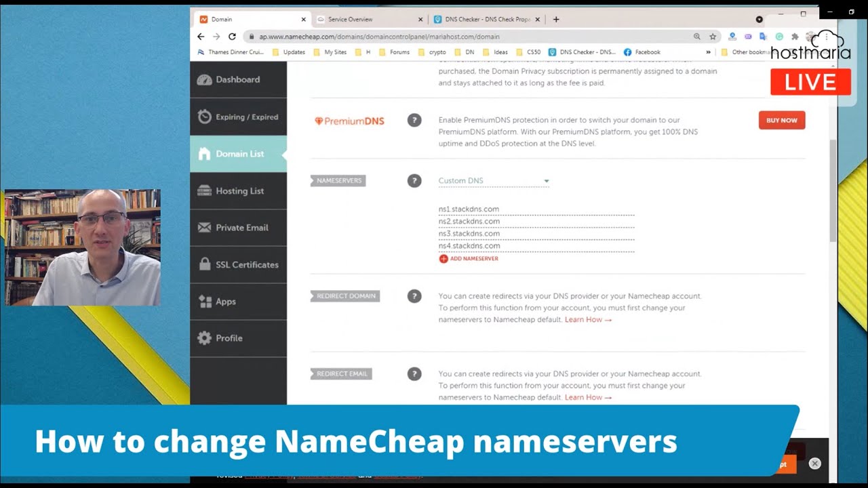Click the BUY NOW button for PremiumDNS
The width and height of the screenshot is (868, 488).
coord(781,120)
